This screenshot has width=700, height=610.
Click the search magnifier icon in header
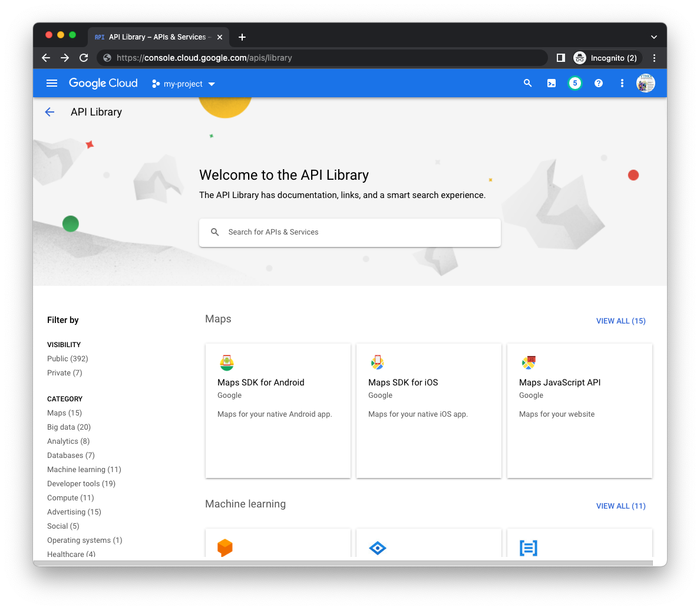[x=528, y=83]
